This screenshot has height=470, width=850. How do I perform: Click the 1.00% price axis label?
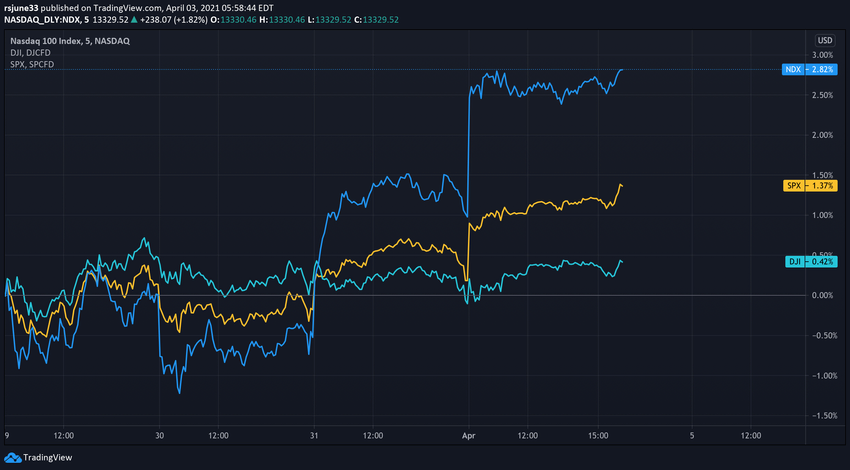pos(822,215)
